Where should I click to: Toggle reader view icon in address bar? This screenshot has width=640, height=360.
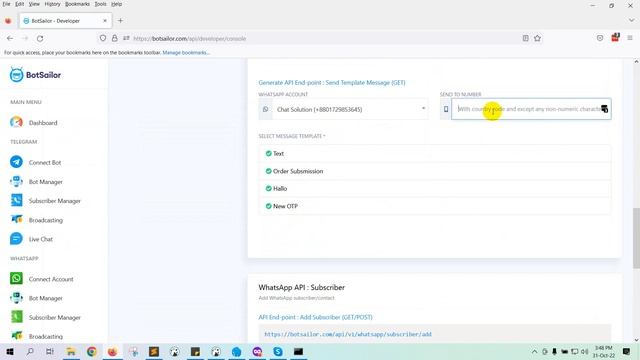pos(525,38)
